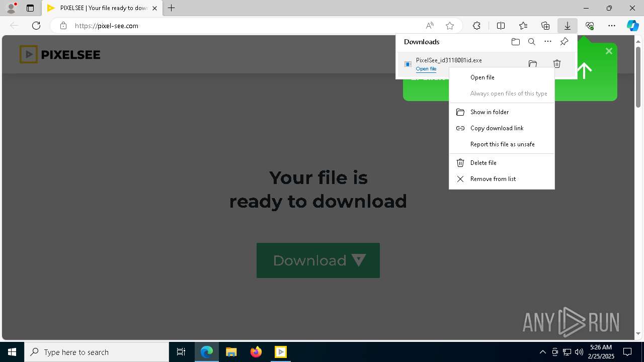The image size is (644, 362).
Task: Open the PixelSee app taskbar icon
Action: (281, 352)
